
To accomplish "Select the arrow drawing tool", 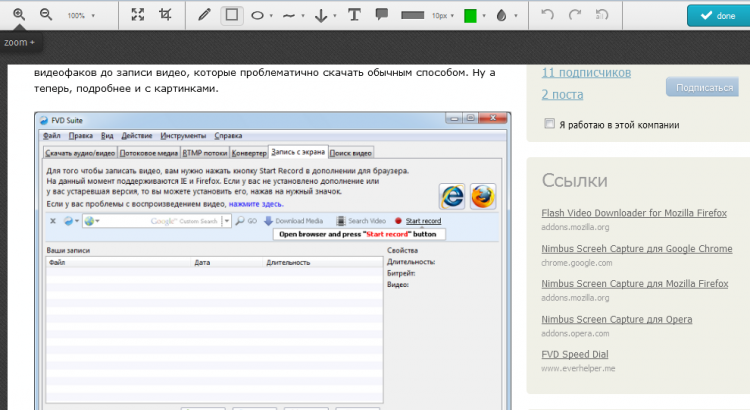I will click(x=321, y=16).
